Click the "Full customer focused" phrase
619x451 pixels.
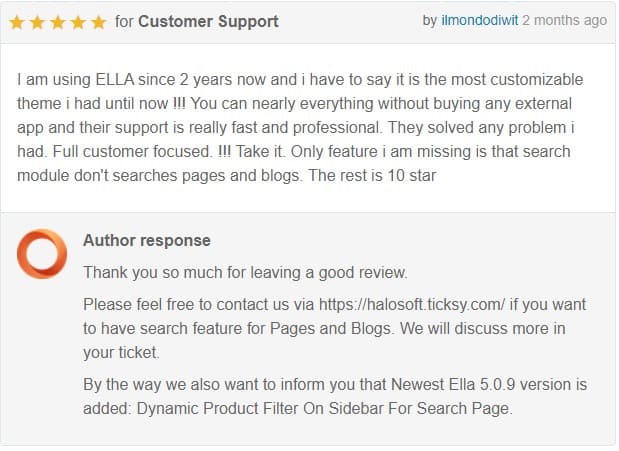pyautogui.click(x=133, y=152)
